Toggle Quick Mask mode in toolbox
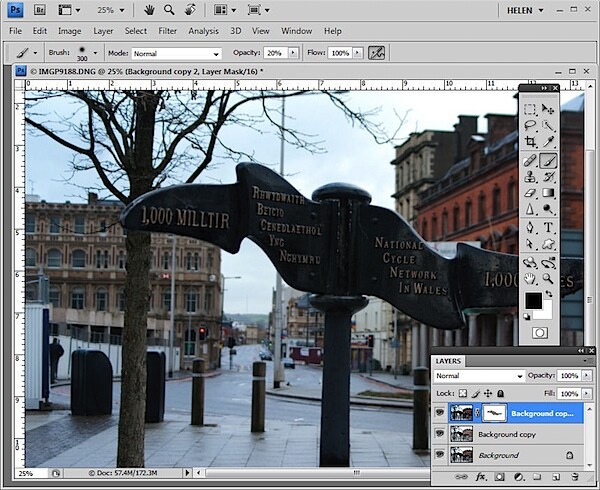 540,333
